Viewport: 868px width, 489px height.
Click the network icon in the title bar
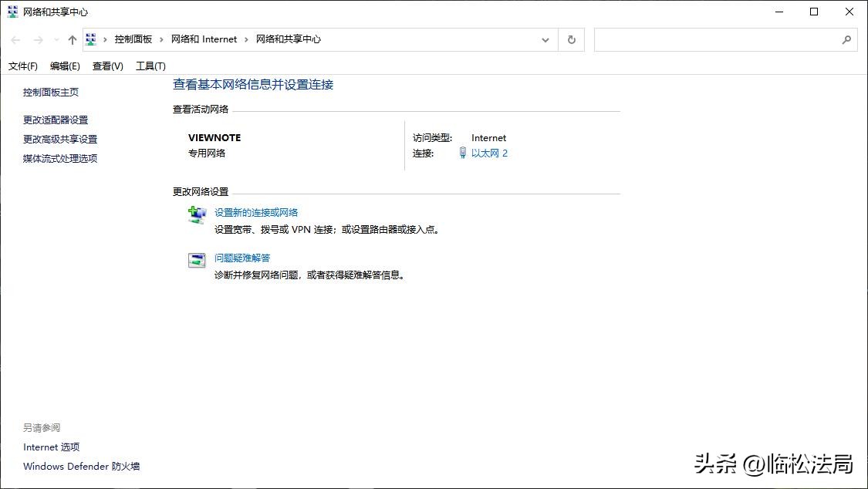click(12, 12)
